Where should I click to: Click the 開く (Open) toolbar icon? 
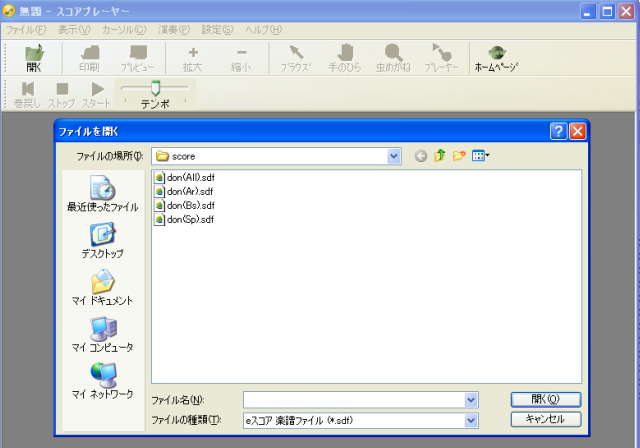tap(34, 57)
